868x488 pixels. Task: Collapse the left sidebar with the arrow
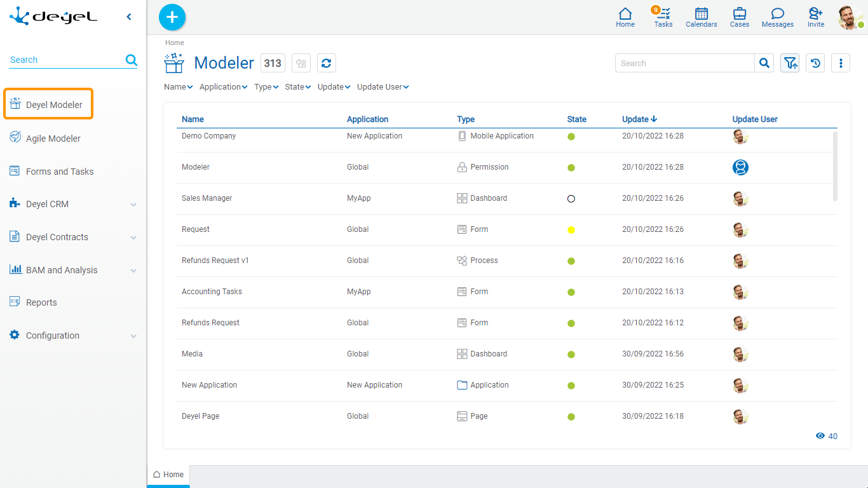(x=129, y=17)
